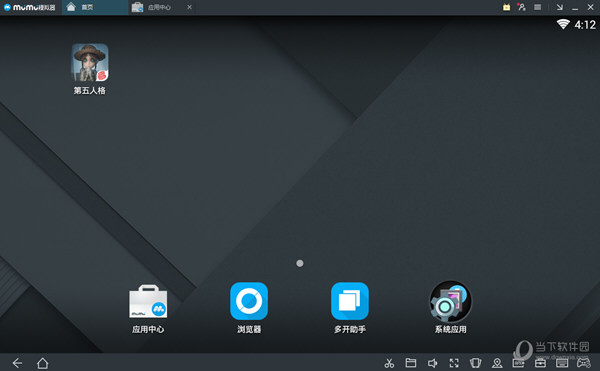
Task: Switch to the 应用中心 tab
Action: tap(157, 7)
